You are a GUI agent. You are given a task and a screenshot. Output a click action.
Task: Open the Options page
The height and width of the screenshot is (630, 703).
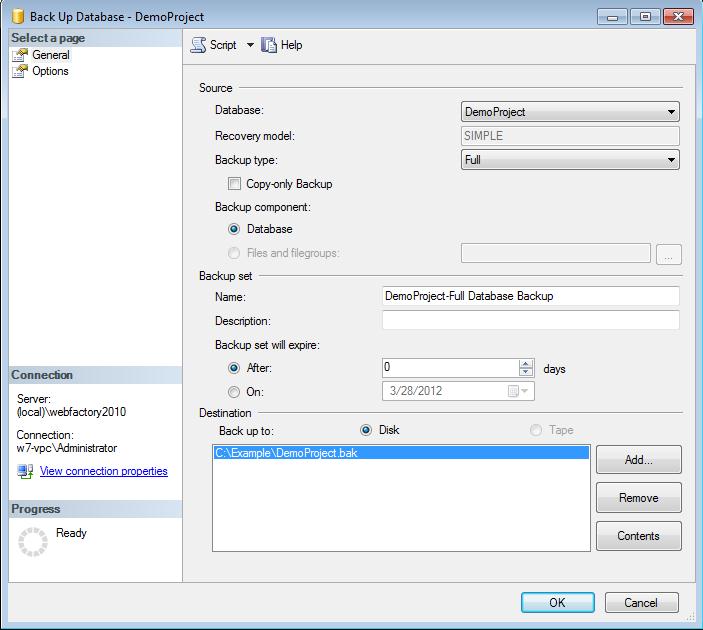[x=50, y=71]
